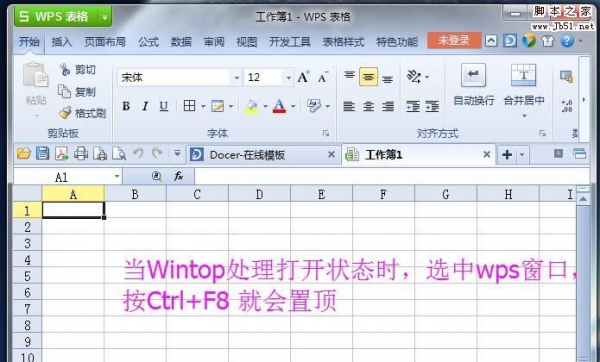
Task: Select column C header
Action: 197,194
